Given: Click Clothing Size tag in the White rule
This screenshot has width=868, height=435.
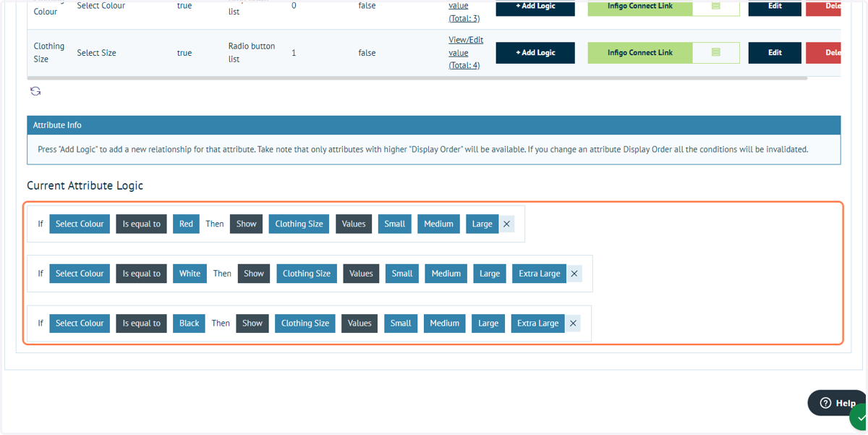Looking at the screenshot, I should (307, 274).
